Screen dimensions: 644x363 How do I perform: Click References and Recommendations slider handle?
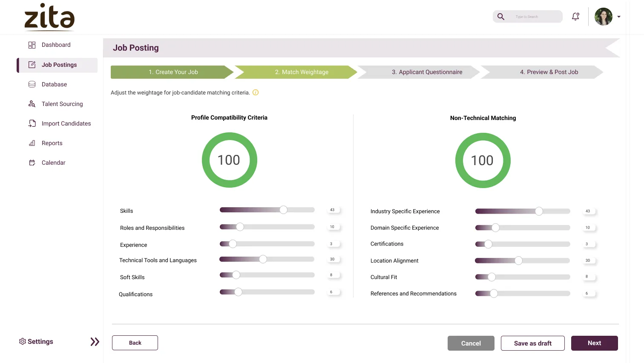(x=494, y=294)
